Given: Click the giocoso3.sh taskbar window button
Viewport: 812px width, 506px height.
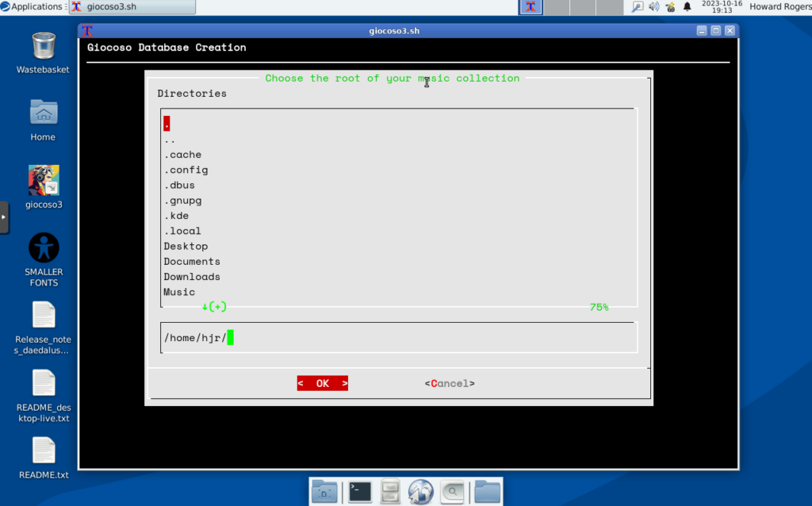Looking at the screenshot, I should pos(132,6).
